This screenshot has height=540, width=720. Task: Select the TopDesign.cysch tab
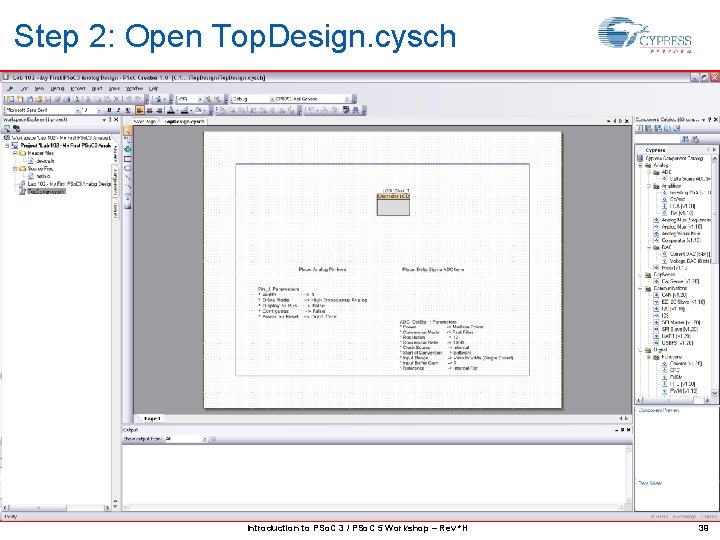coord(184,121)
